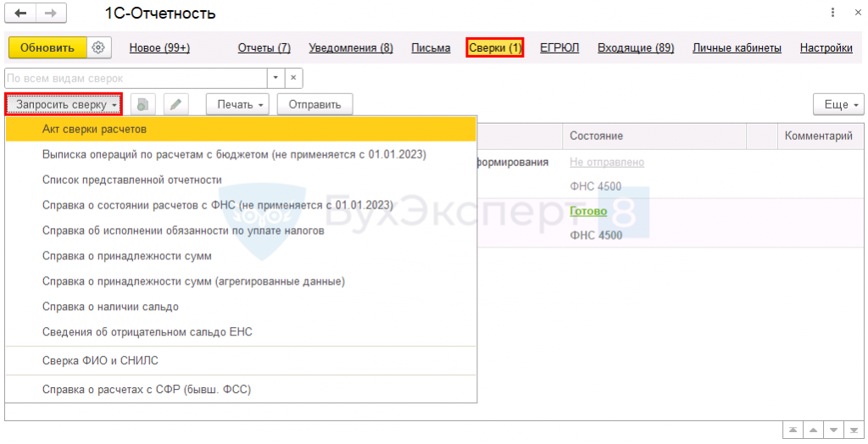Open the Печать dropdown

pos(237,104)
